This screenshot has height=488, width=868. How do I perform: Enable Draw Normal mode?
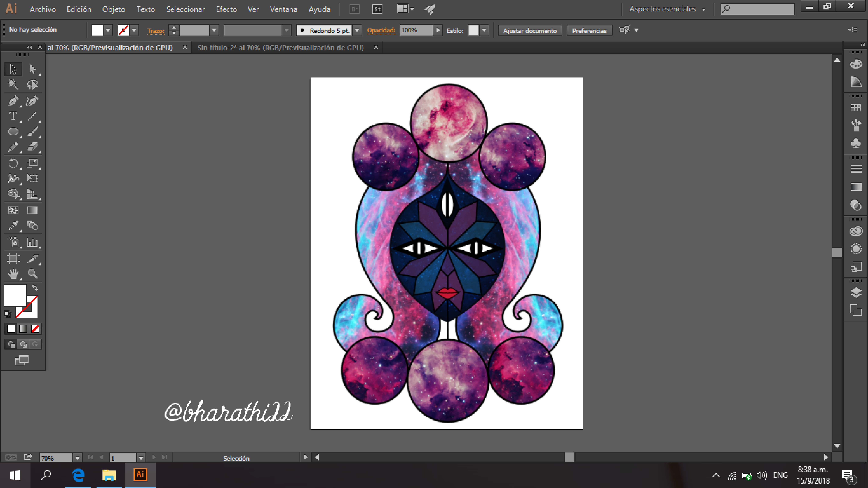[x=11, y=344]
